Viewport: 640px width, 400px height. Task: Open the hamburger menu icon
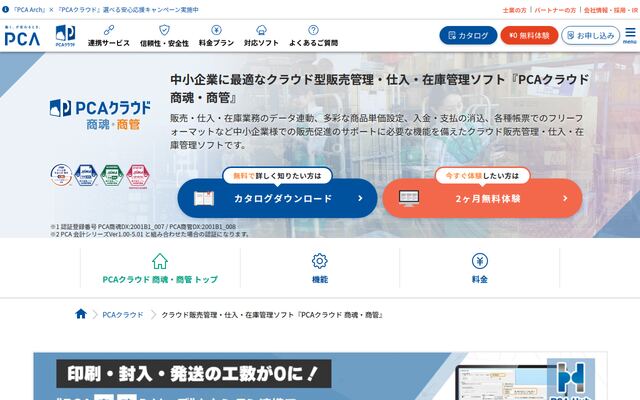click(630, 36)
